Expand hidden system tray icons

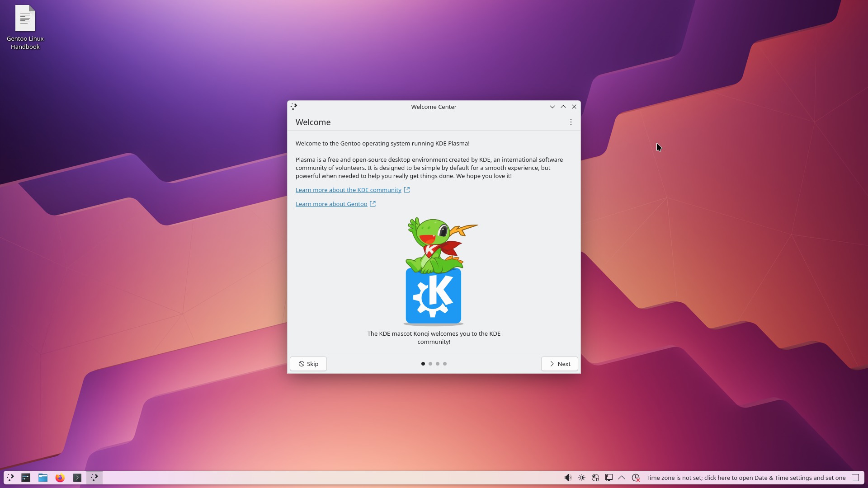pyautogui.click(x=622, y=478)
